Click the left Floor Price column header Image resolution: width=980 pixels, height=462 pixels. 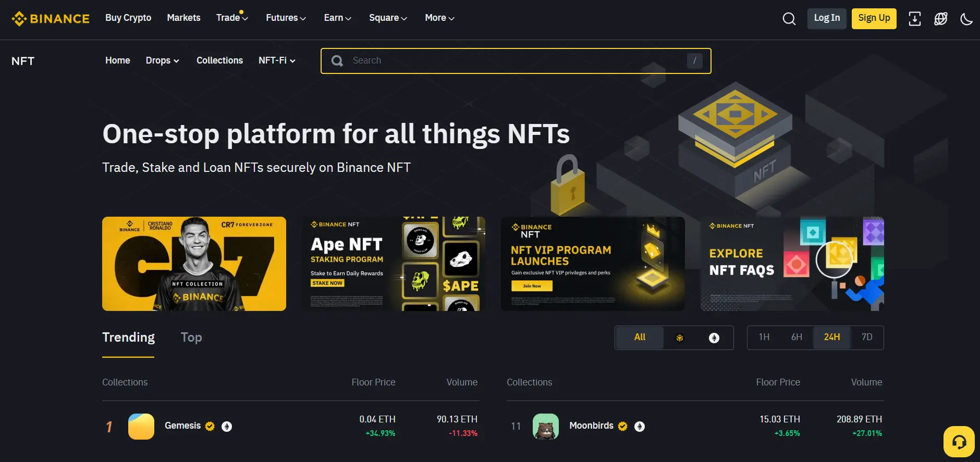point(373,382)
